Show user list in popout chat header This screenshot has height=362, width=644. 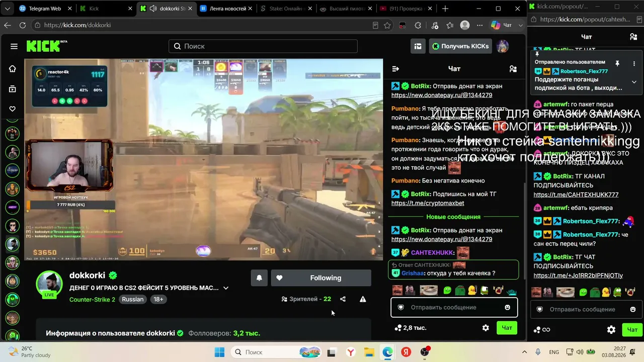click(x=633, y=37)
